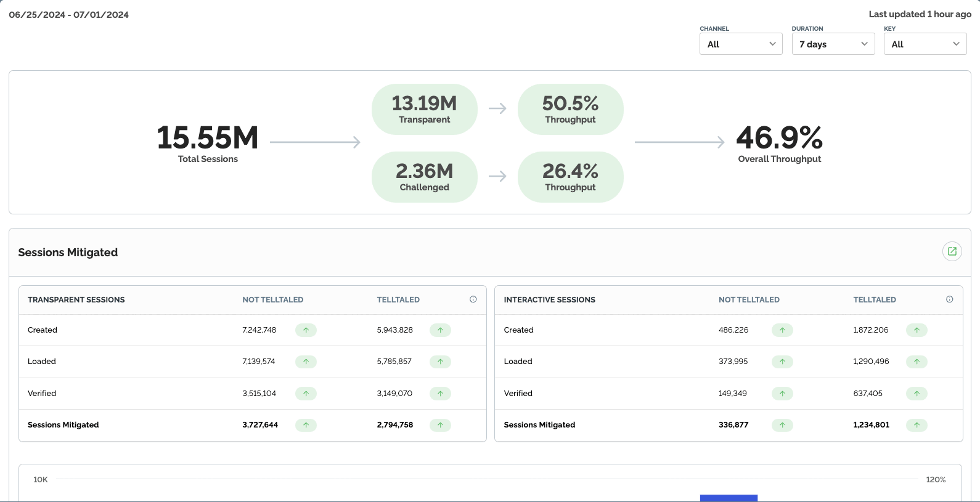Click the 15.55M Total Sessions figure
This screenshot has width=980, height=502.
[x=208, y=143]
